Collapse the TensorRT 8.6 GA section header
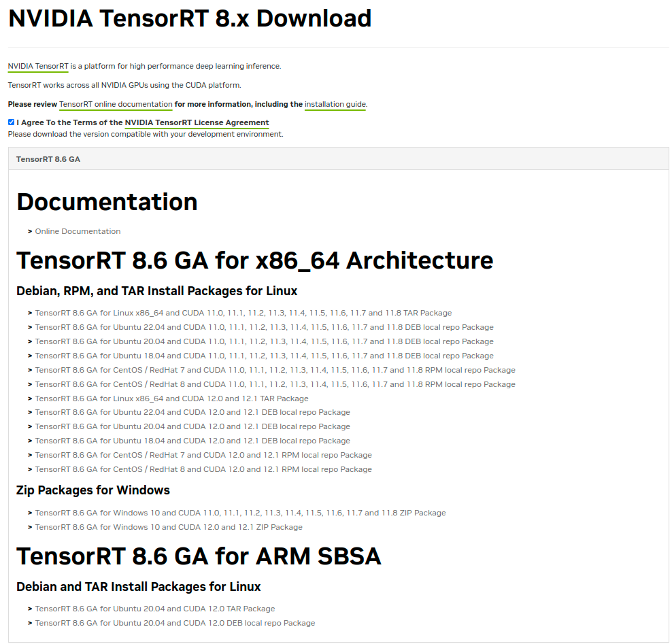 click(338, 159)
